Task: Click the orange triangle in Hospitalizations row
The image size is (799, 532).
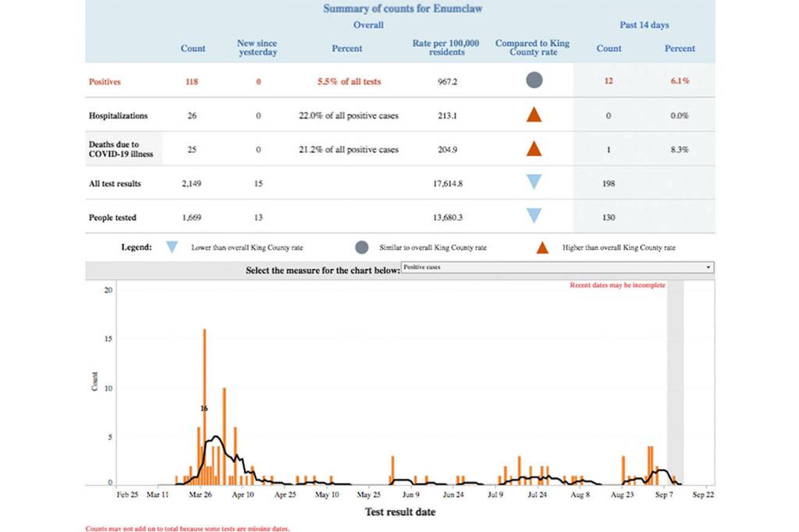Action: [534, 115]
